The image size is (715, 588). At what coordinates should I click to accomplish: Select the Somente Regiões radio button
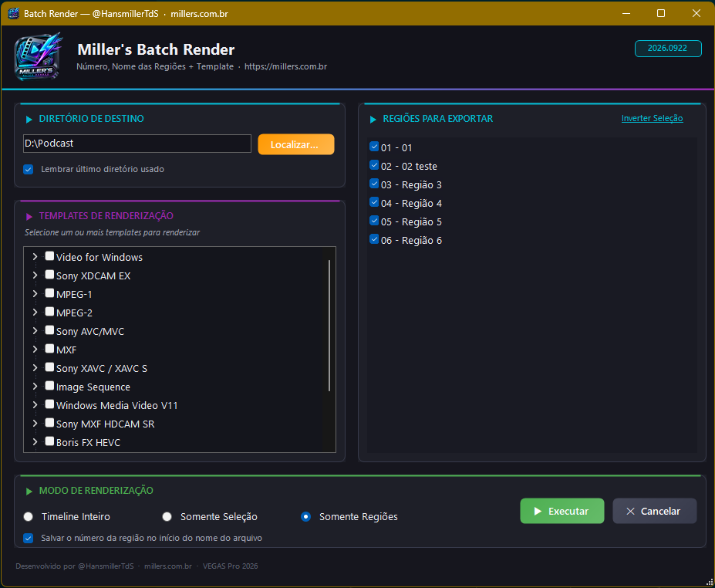(306, 516)
